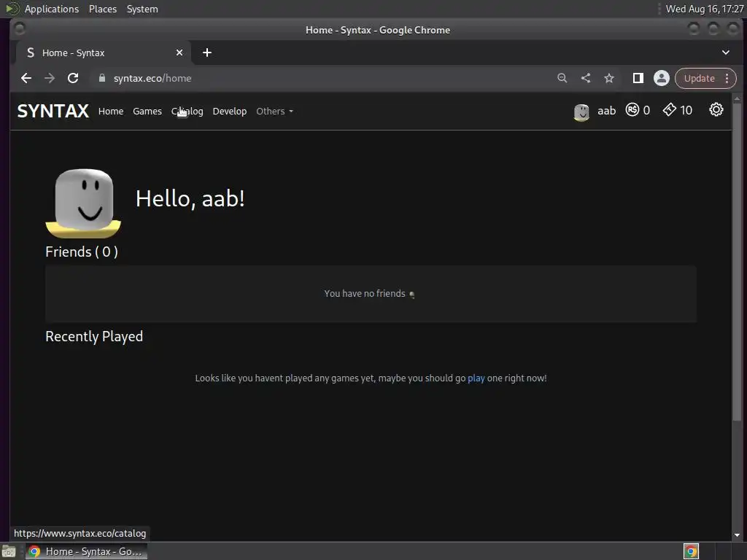
Task: Open Develop in site navbar
Action: 230,111
